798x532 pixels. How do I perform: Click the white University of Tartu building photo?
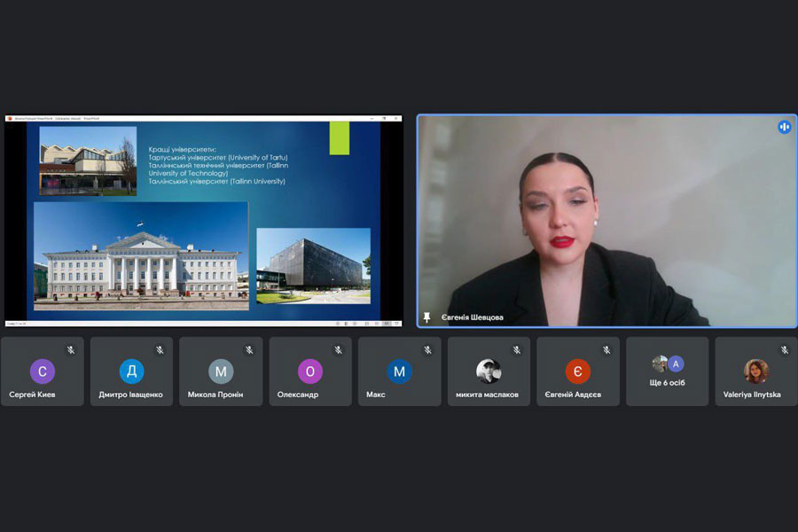pos(141,256)
